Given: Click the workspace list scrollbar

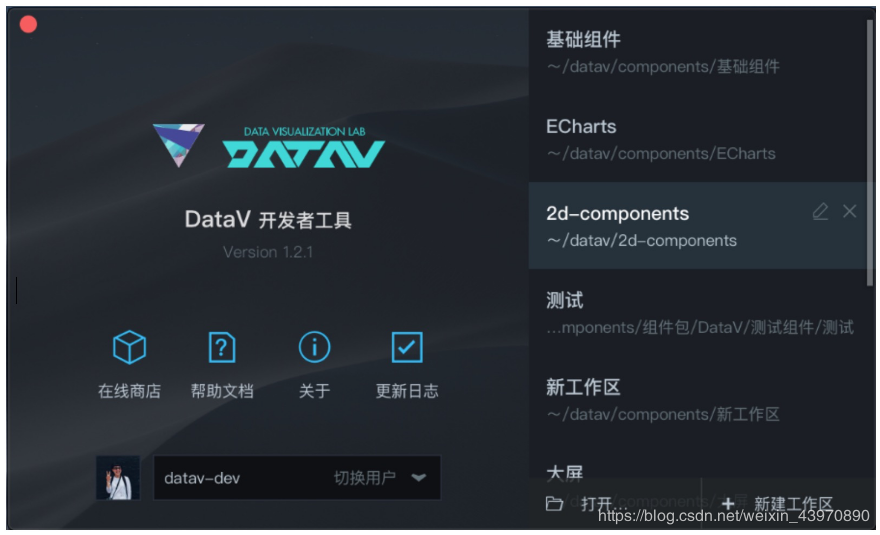Looking at the screenshot, I should [x=870, y=153].
